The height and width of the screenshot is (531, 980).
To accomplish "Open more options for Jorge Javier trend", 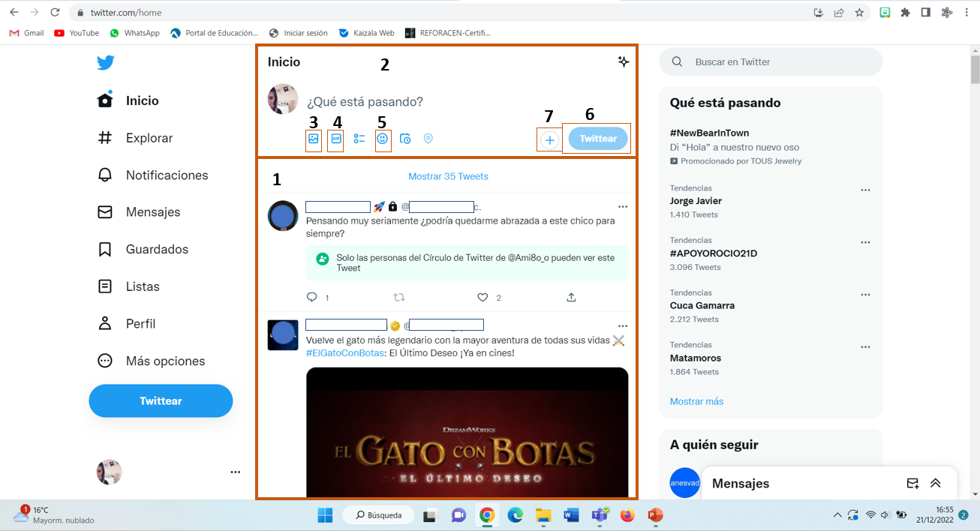I will 865,190.
